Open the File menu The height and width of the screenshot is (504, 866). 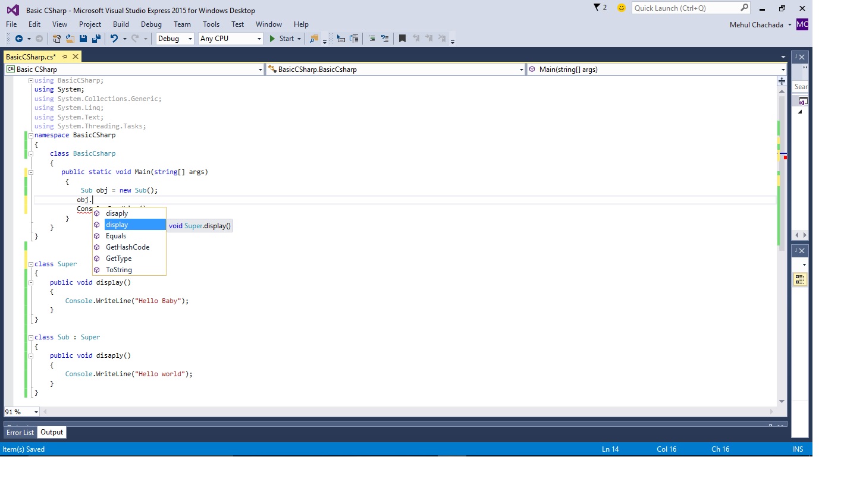[11, 24]
